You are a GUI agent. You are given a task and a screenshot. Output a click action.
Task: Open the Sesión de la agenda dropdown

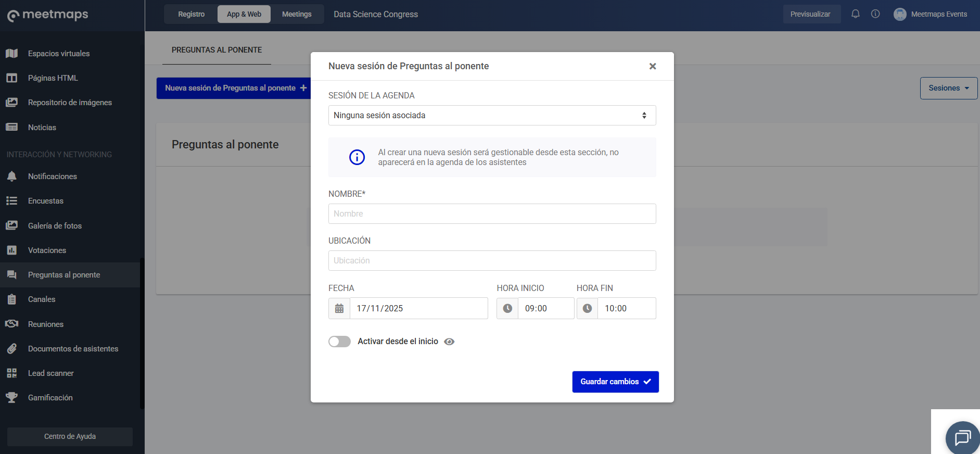pos(492,116)
